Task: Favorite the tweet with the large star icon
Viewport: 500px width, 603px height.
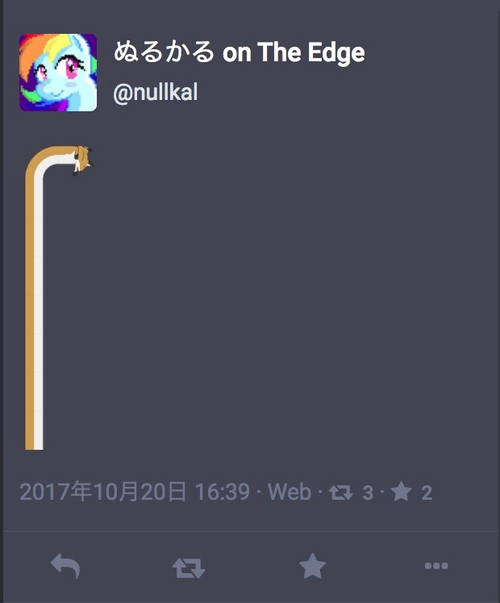Action: pos(312,566)
